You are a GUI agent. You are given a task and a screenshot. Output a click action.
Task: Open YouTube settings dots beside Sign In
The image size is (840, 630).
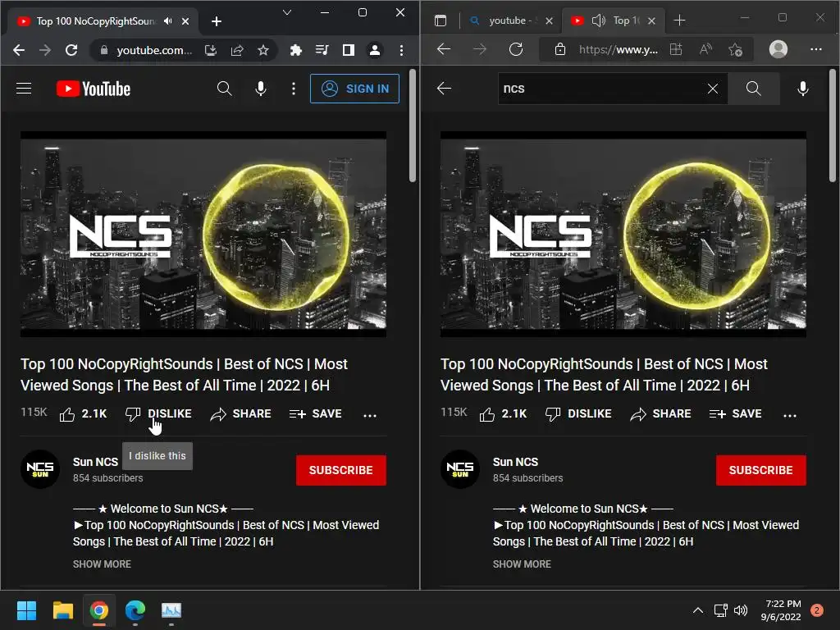click(294, 89)
